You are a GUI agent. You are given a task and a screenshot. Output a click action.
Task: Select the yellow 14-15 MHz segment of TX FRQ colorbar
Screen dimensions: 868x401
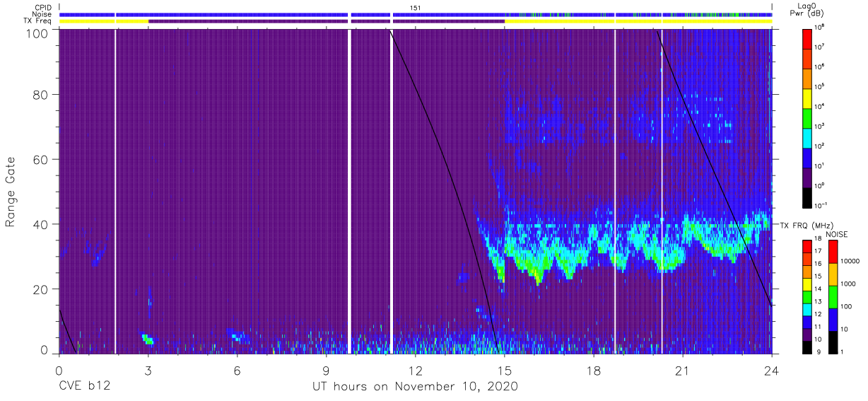click(x=808, y=283)
